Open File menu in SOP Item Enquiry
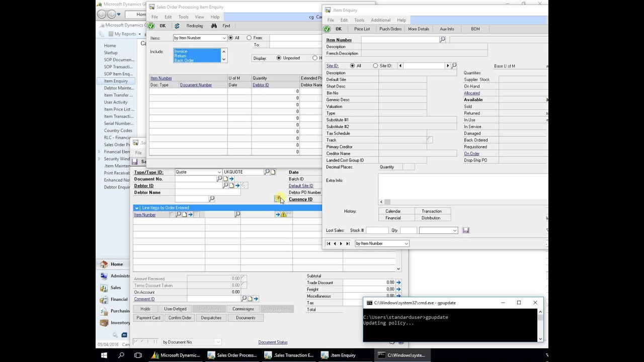 tap(154, 17)
